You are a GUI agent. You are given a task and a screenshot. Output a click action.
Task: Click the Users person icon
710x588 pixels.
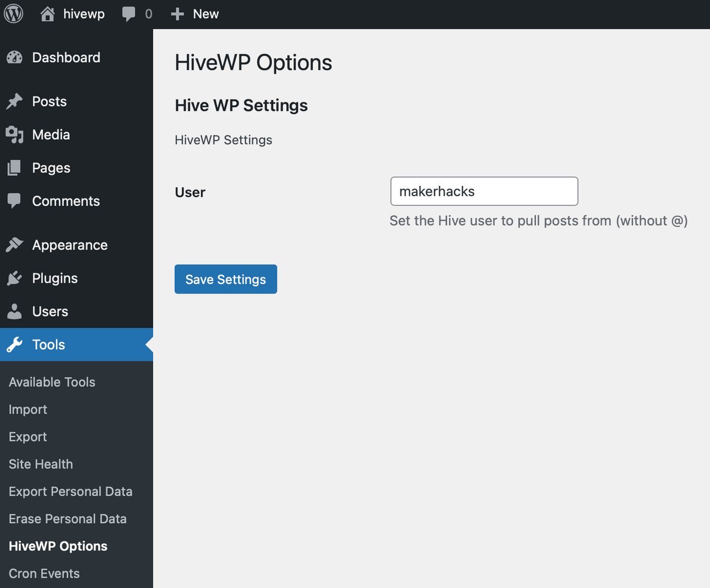(x=14, y=311)
